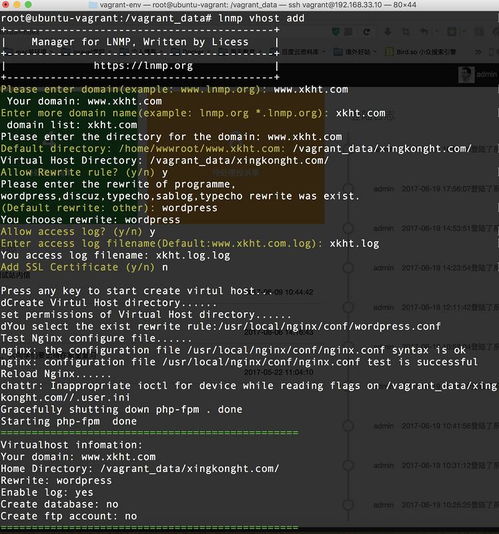Click the 'Enter more domain name' prompt
This screenshot has height=534, width=499.
tap(193, 113)
